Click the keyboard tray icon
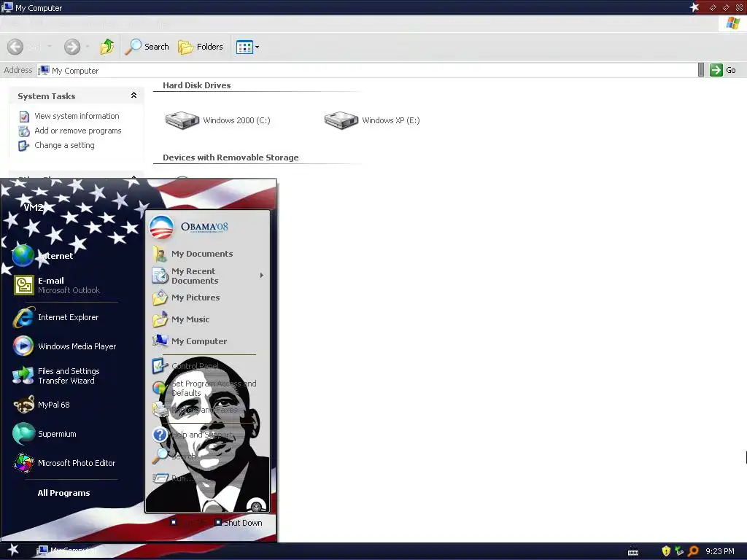This screenshot has width=747, height=560. [x=633, y=553]
